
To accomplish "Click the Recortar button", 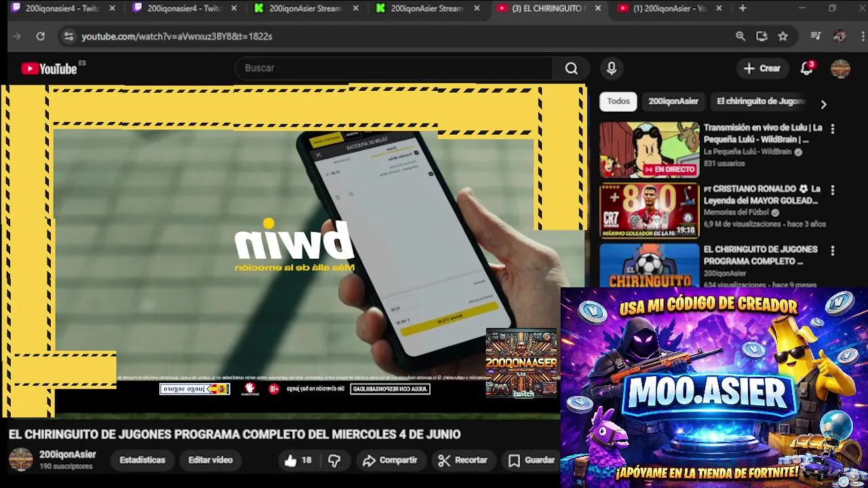I will (x=462, y=460).
